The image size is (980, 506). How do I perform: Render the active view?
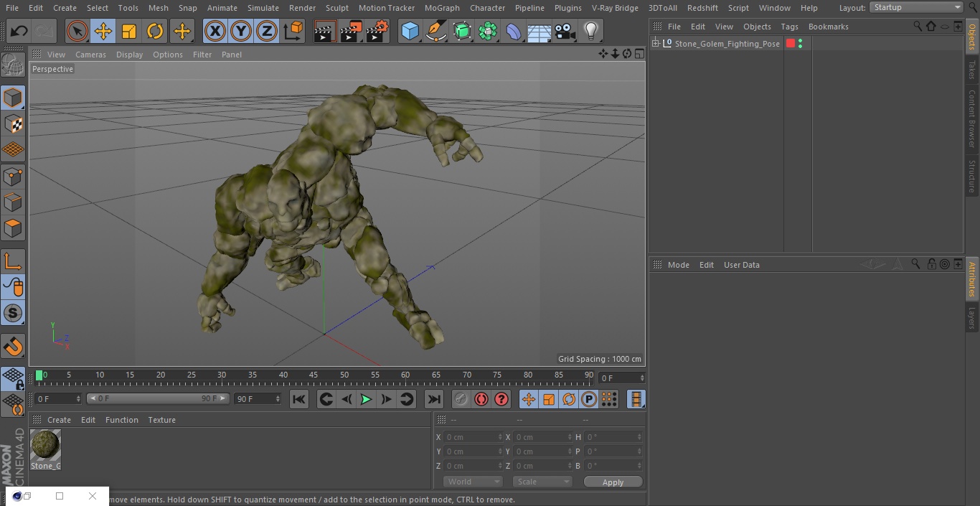(325, 31)
